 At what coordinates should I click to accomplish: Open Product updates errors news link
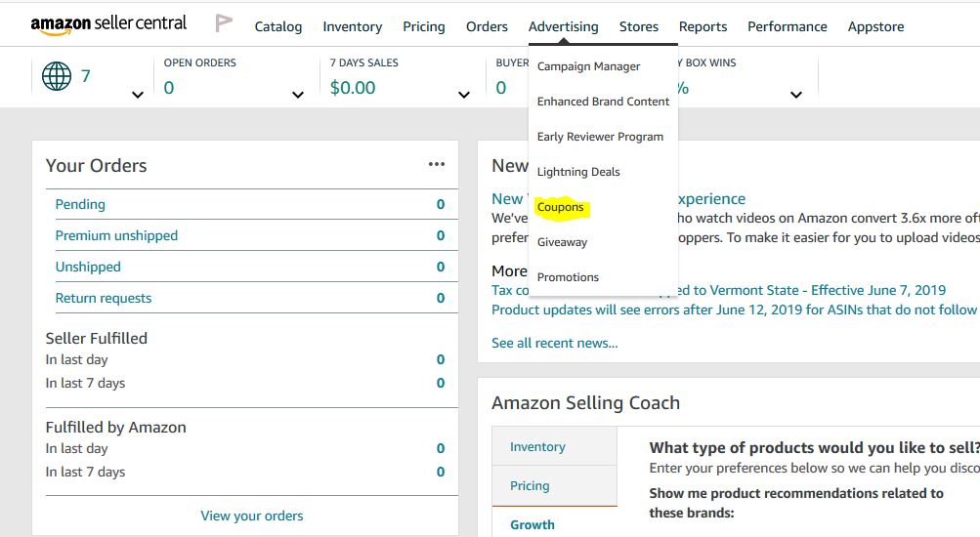[734, 310]
